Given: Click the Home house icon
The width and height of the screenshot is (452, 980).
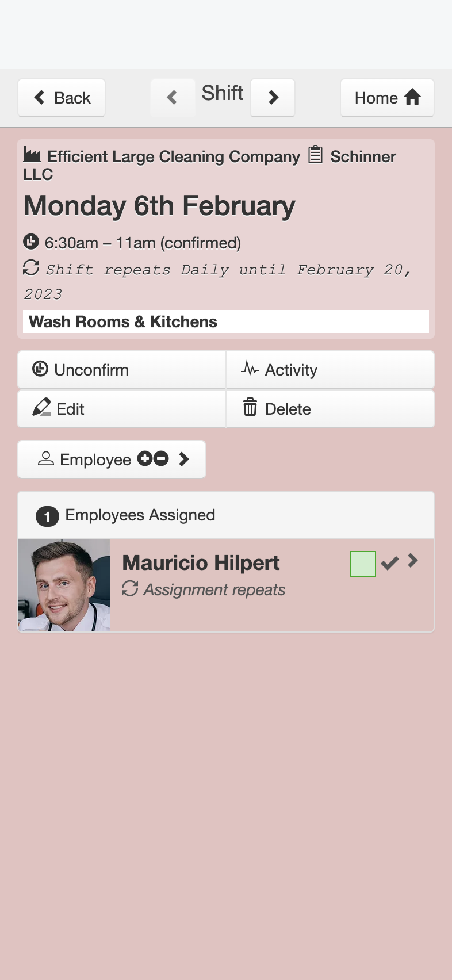Looking at the screenshot, I should point(412,97).
